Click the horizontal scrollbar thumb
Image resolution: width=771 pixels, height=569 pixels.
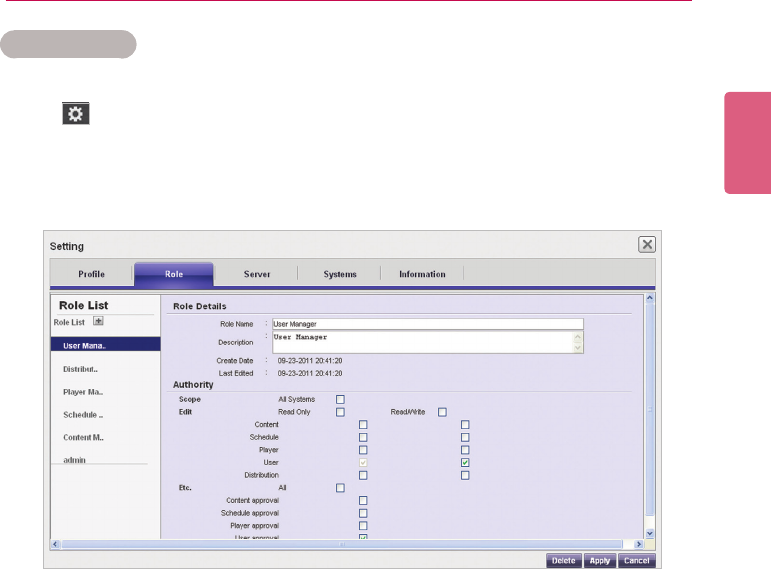click(342, 544)
